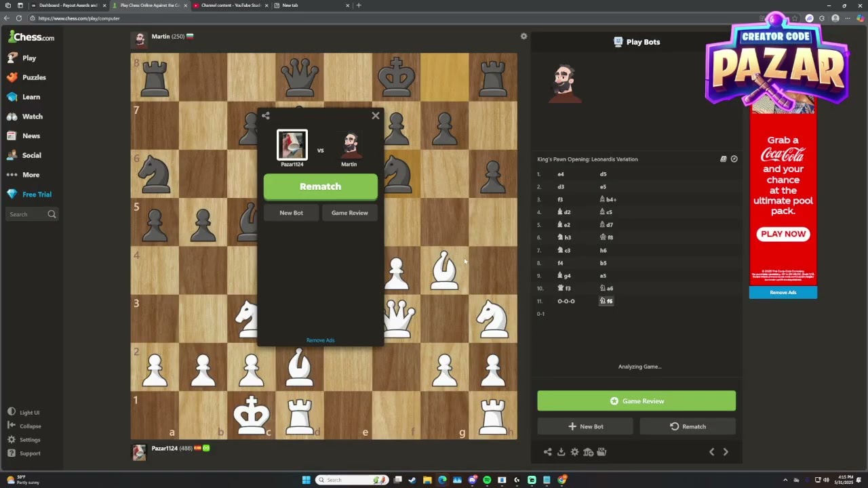This screenshot has width=868, height=488.
Task: Open the Learn menu in sidebar
Action: [x=24, y=97]
